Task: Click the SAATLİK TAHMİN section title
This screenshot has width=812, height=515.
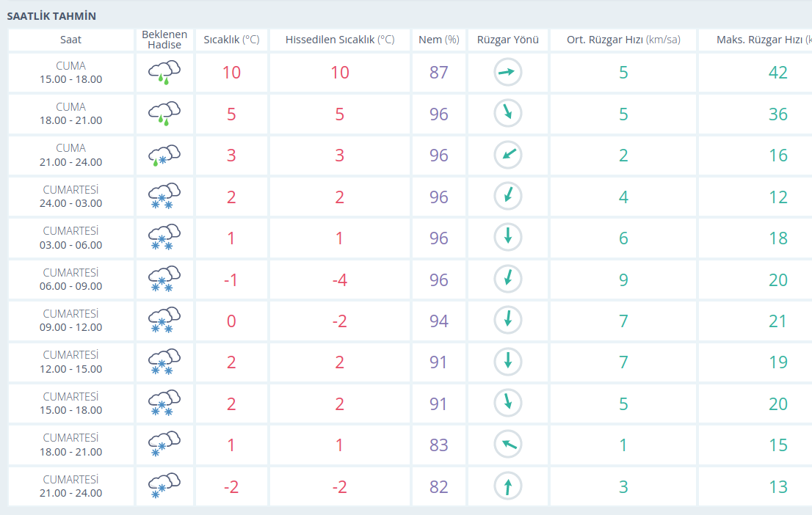Action: point(51,16)
